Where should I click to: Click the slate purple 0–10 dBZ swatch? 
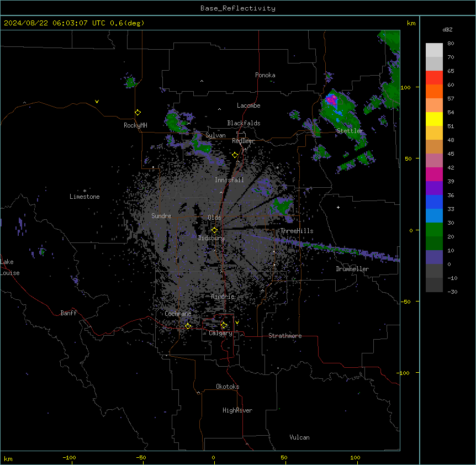(x=434, y=257)
